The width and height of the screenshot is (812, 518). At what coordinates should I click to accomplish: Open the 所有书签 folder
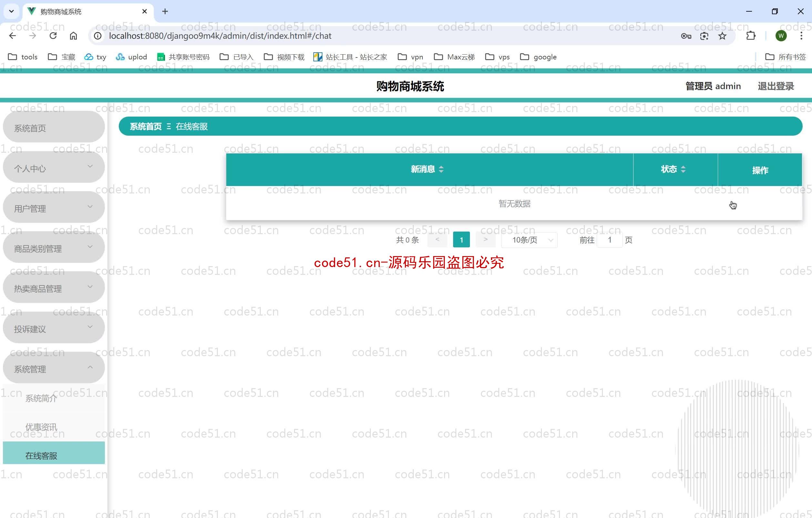tap(786, 57)
